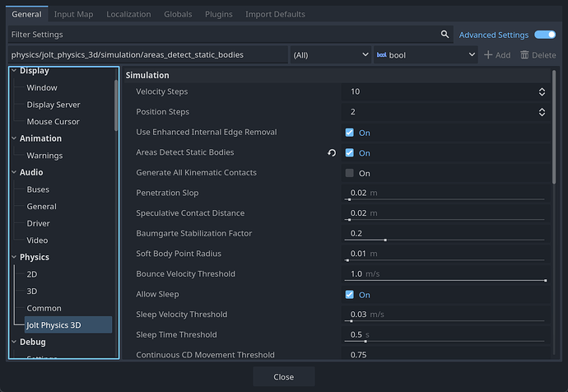Image resolution: width=568 pixels, height=392 pixels.
Task: Select Driver under Audio
Action: (39, 223)
